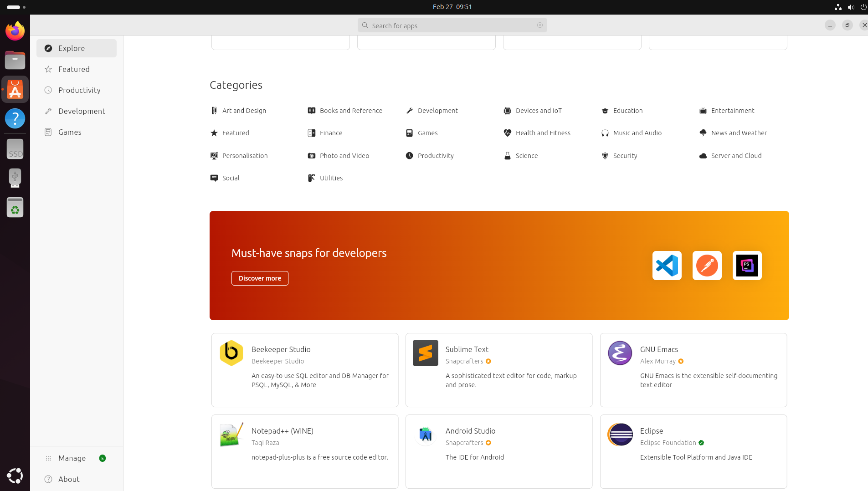
Task: Click the Eclipse Foundation publisher name
Action: coord(668,443)
